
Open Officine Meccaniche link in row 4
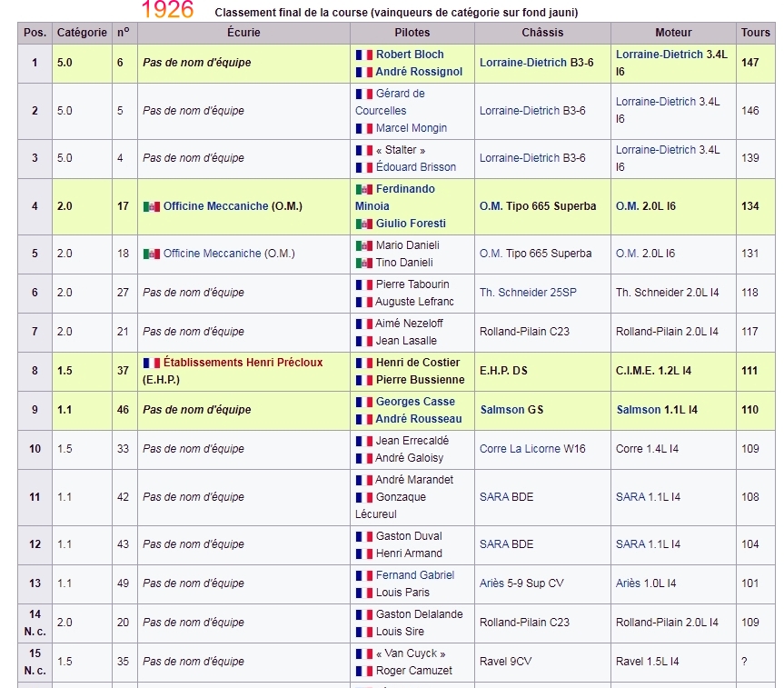(215, 206)
